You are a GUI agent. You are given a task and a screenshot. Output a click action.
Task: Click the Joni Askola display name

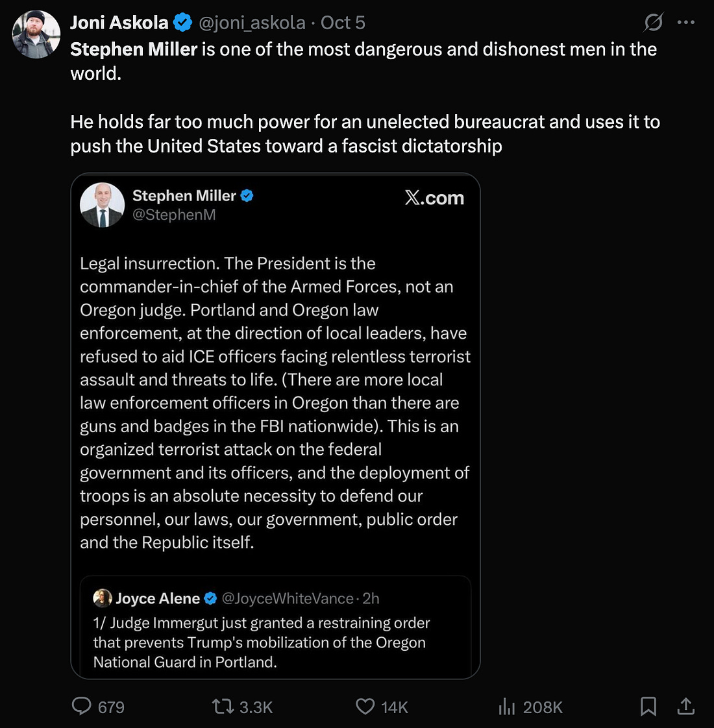[x=119, y=23]
